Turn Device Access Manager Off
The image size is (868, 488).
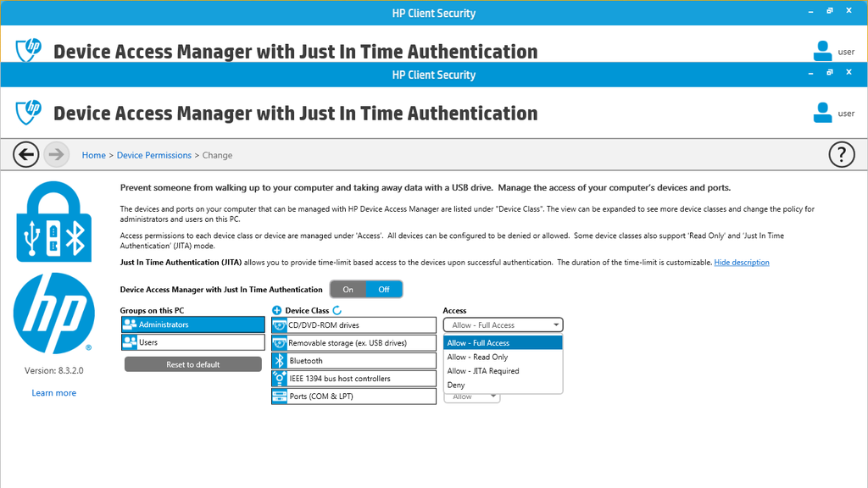[384, 290]
